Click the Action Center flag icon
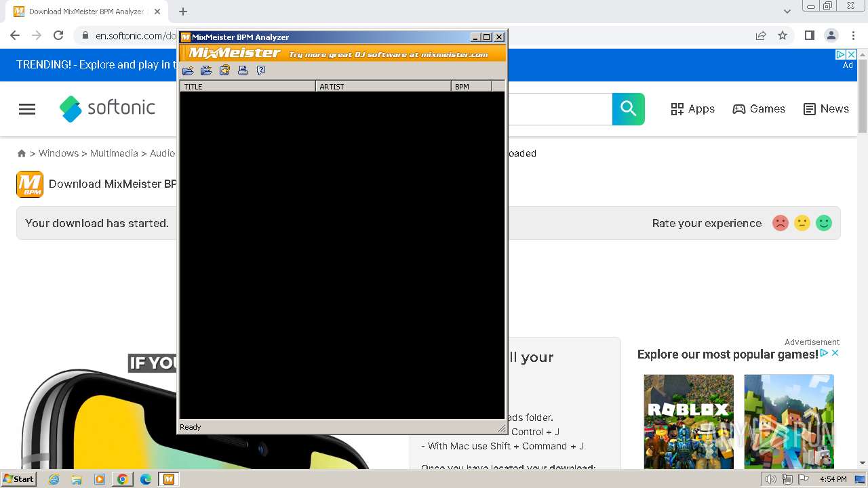 pos(804,479)
